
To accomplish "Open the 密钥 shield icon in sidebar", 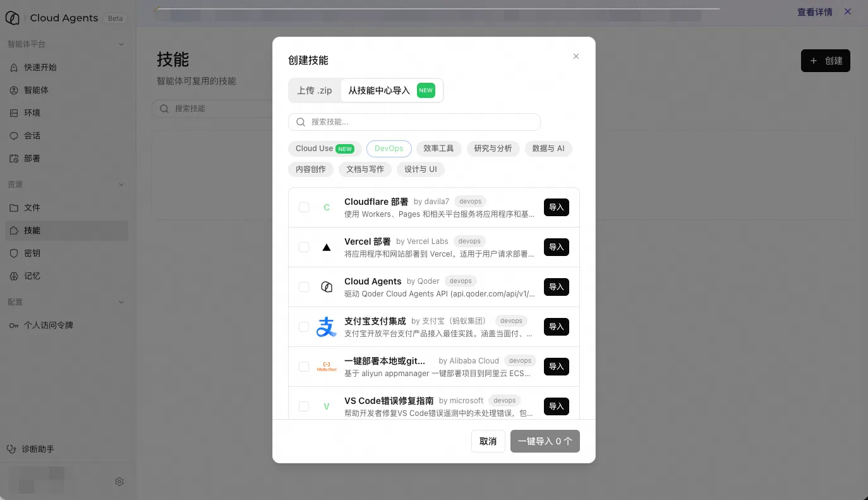I will 14,253.
